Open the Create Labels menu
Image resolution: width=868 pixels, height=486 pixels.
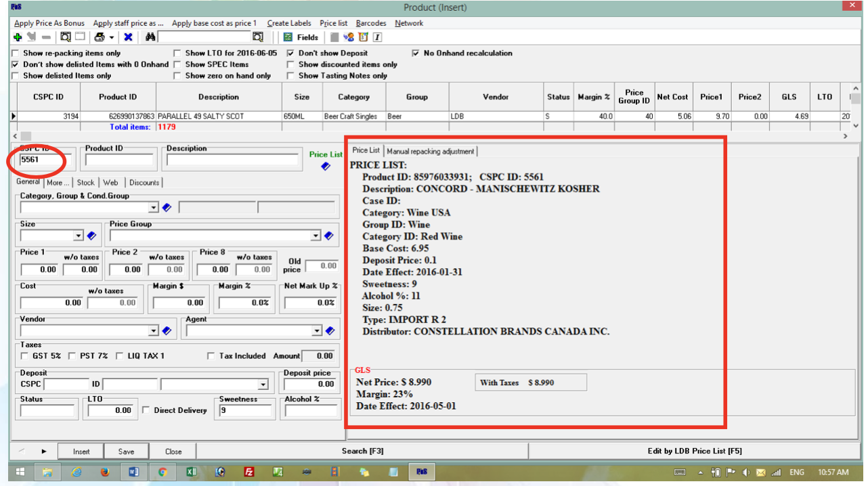coord(290,23)
